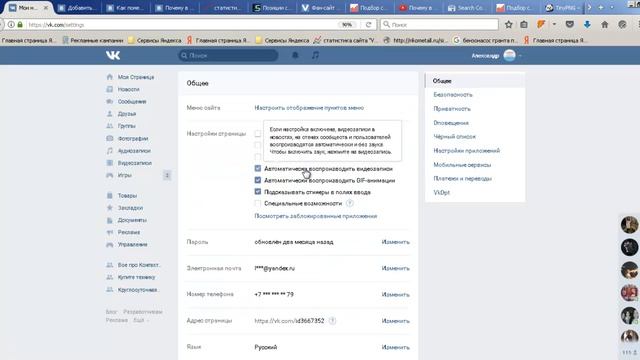This screenshot has height=360, width=640.
Task: Click Настроить отображение пунктов меню link
Action: coord(309,108)
